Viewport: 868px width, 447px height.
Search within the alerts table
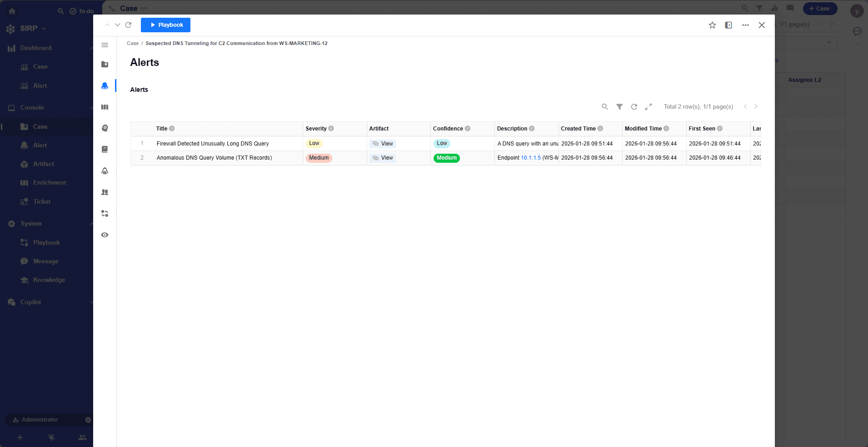[x=605, y=107]
